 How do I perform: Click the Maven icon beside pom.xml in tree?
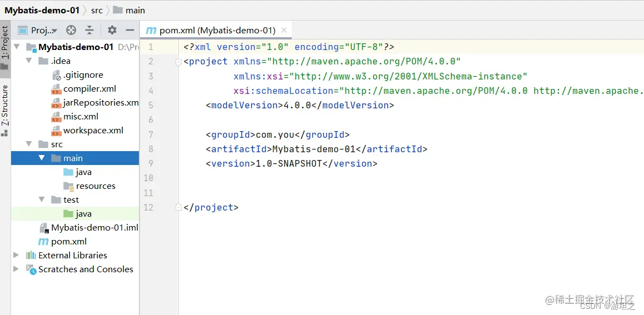[43, 242]
